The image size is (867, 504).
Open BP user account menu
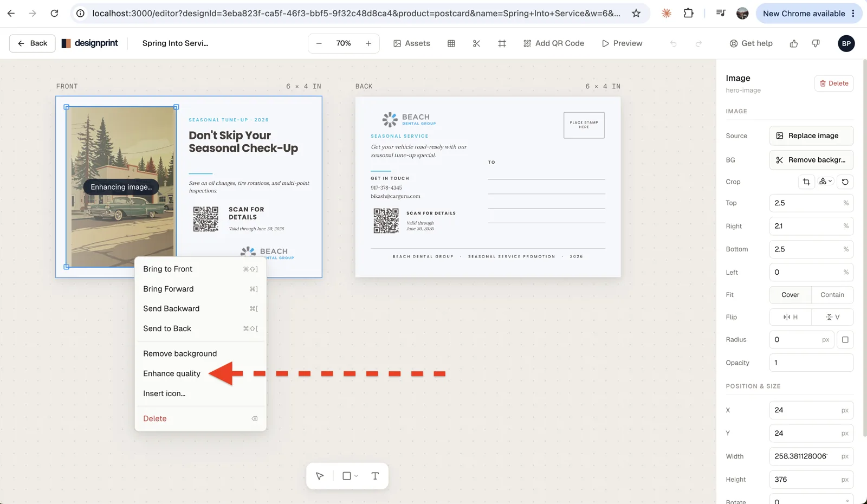pyautogui.click(x=846, y=43)
